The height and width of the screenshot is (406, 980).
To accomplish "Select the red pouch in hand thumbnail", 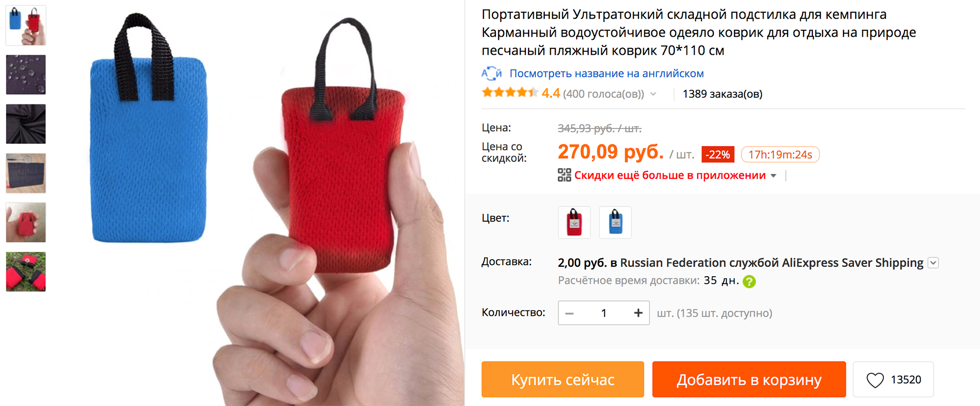I will click(26, 222).
